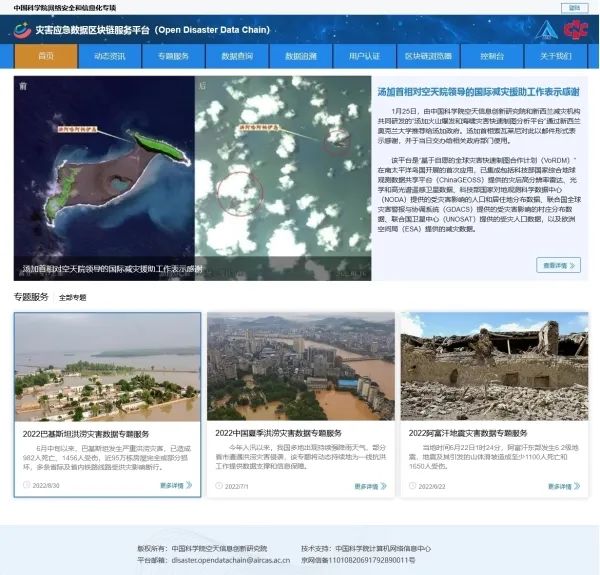Open the 首页 home tab
The width and height of the screenshot is (600, 575).
click(x=46, y=56)
